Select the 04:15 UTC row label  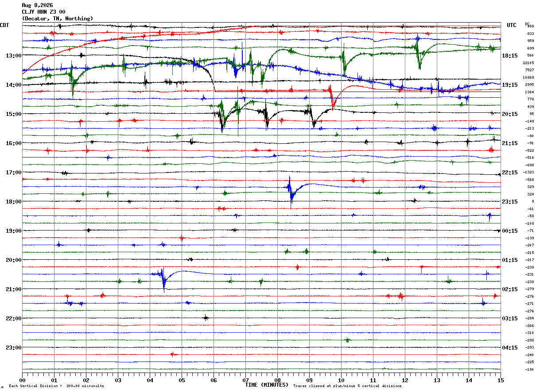pyautogui.click(x=510, y=348)
